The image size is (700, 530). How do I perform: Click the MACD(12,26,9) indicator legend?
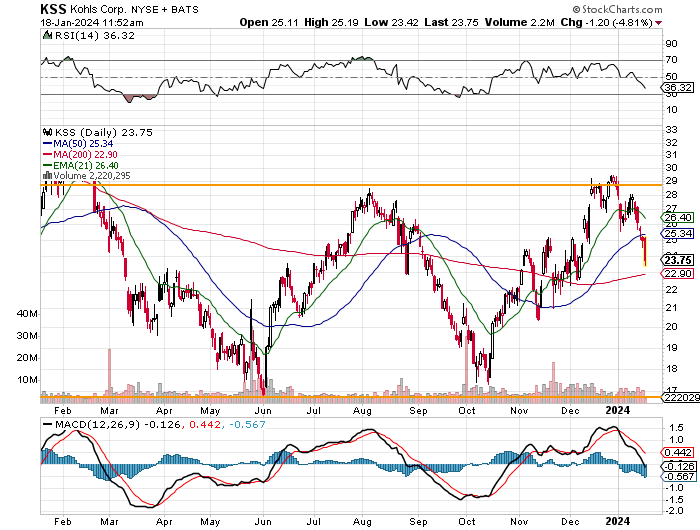[x=87, y=425]
